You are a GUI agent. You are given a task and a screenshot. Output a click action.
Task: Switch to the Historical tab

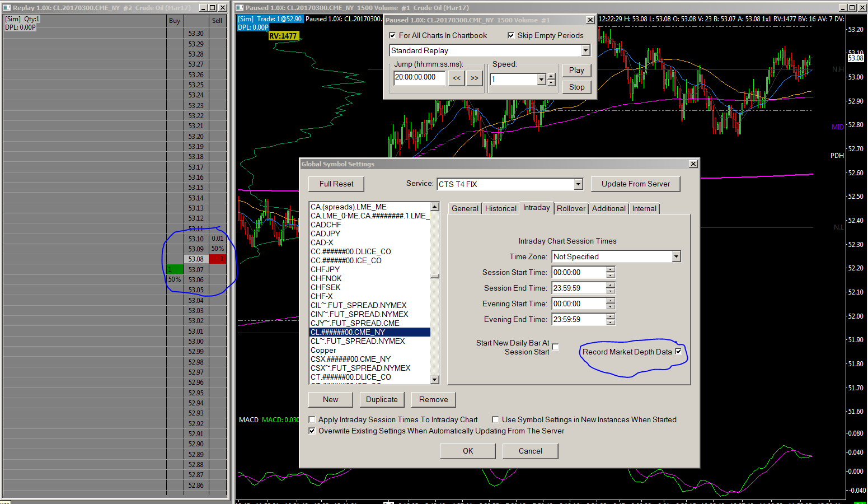(501, 208)
